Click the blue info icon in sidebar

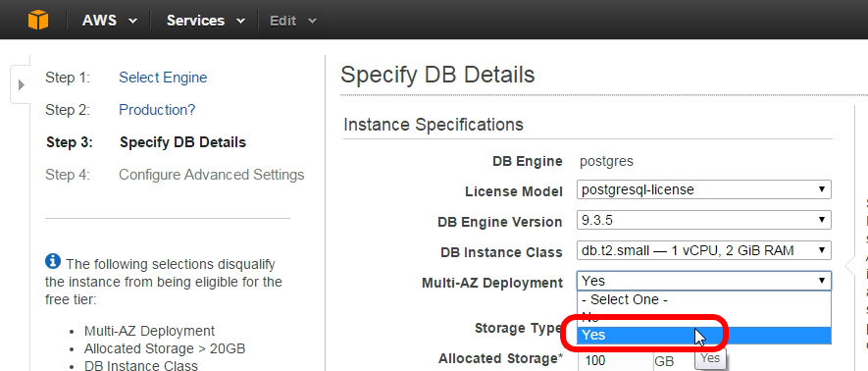coord(53,261)
